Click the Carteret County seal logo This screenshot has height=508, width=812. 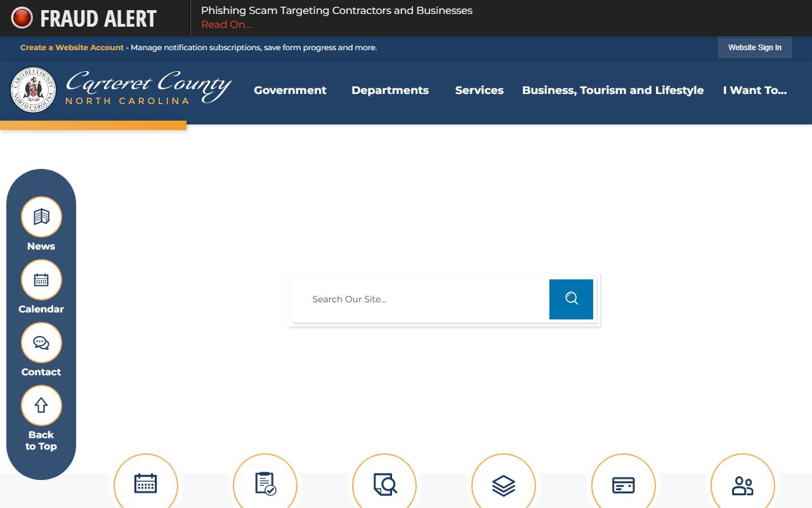coord(33,90)
